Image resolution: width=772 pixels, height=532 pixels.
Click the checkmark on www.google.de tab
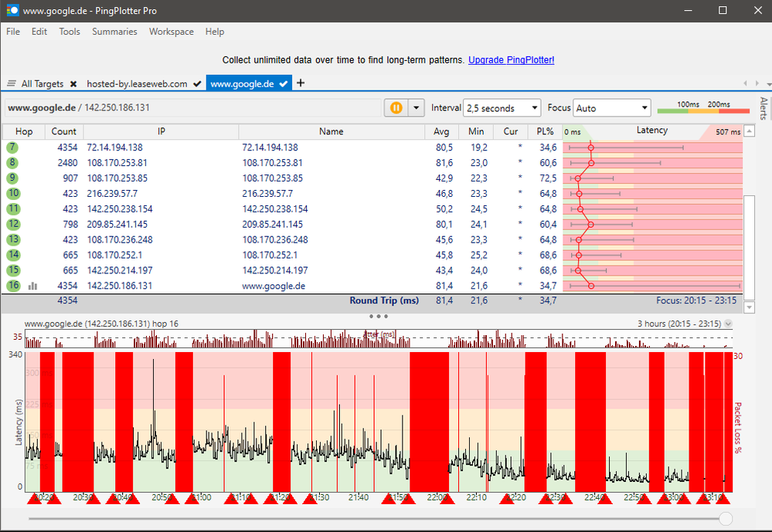[x=284, y=83]
